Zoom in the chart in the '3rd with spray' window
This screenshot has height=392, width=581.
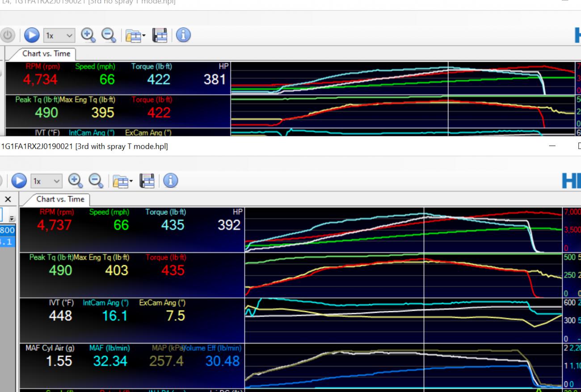pos(76,181)
